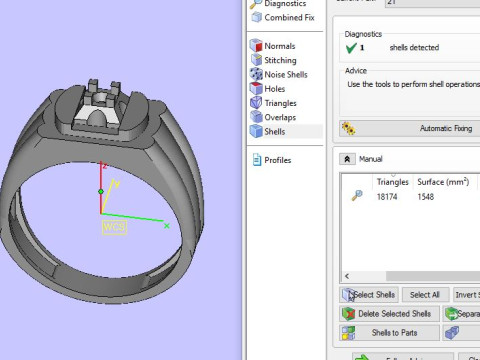Click the surface value 1548
The height and width of the screenshot is (360, 480).
[426, 197]
